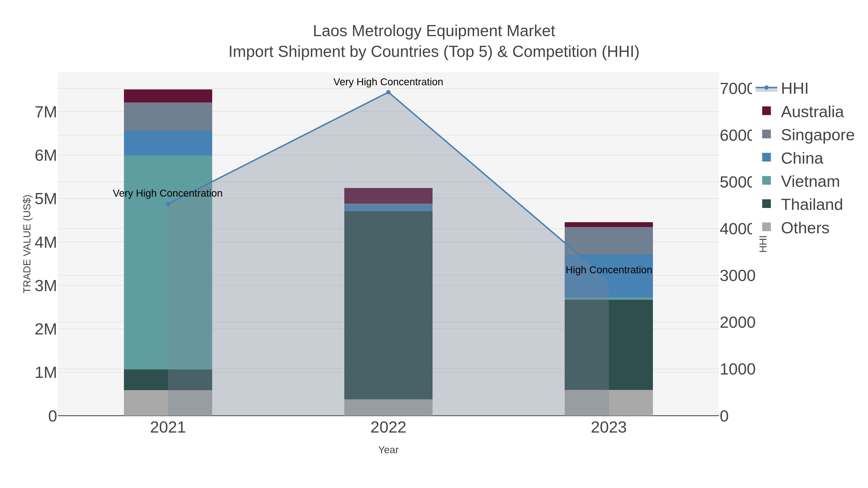868x488 pixels.
Task: Click the Year axis title
Action: (x=388, y=450)
